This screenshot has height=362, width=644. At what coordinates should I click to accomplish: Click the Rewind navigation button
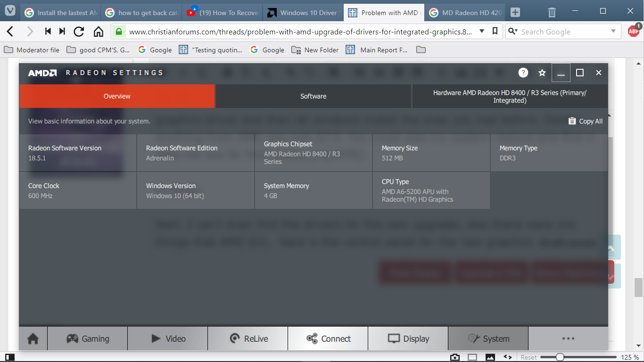point(48,32)
